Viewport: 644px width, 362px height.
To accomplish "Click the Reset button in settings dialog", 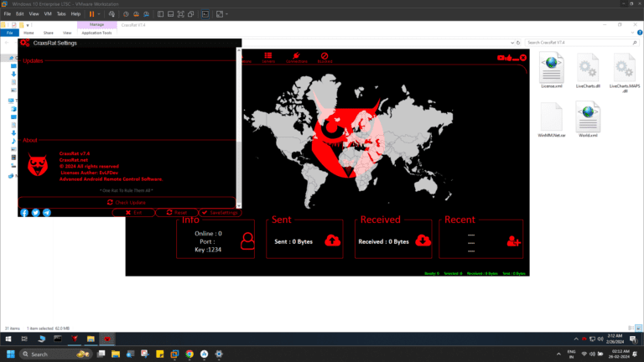I will (x=177, y=213).
